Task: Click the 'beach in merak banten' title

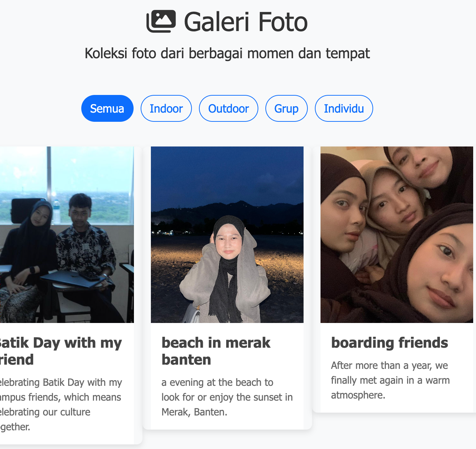Action: tap(216, 351)
